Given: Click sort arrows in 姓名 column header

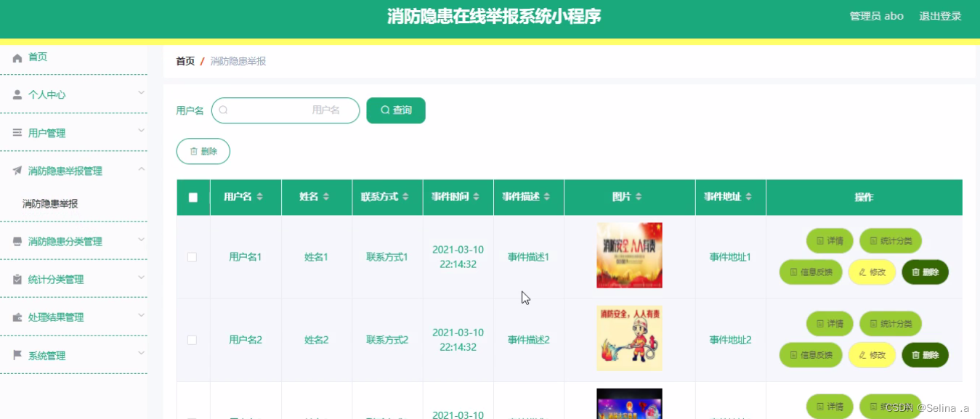Looking at the screenshot, I should (x=326, y=197).
